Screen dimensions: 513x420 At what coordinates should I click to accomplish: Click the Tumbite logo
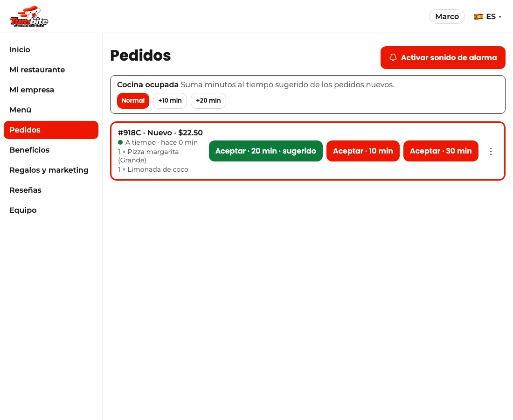pos(29,16)
